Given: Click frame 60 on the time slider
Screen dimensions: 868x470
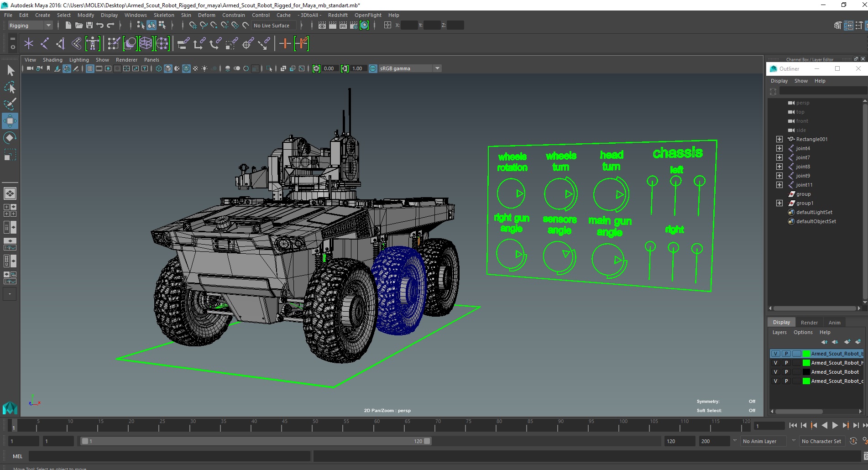Looking at the screenshot, I should [x=377, y=425].
